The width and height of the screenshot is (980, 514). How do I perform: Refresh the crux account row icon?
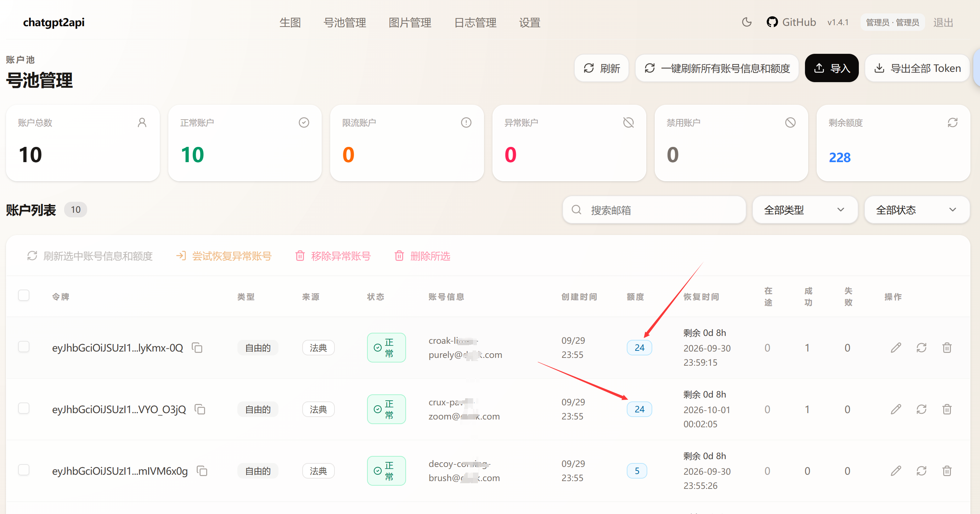point(921,409)
